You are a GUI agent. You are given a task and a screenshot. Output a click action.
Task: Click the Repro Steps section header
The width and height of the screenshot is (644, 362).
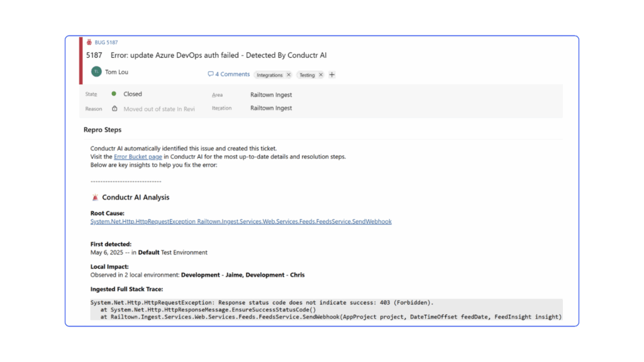pyautogui.click(x=103, y=130)
